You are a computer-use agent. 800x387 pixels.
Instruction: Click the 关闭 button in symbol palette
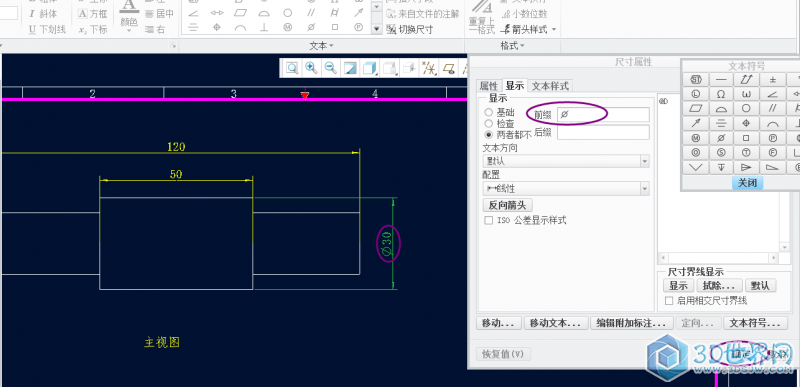tap(747, 183)
